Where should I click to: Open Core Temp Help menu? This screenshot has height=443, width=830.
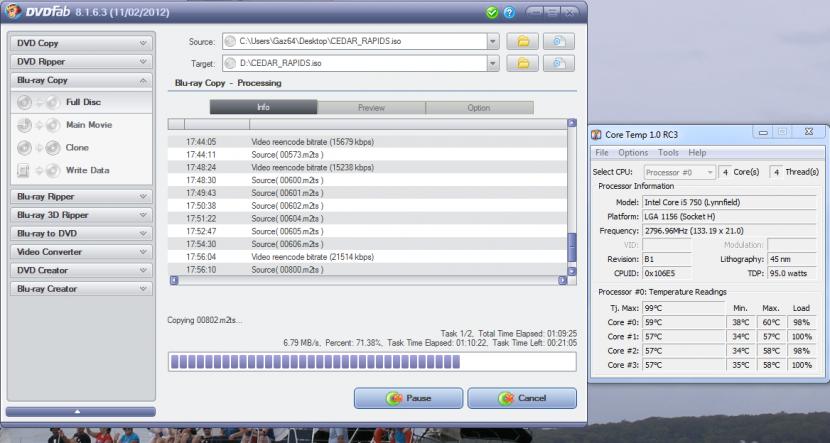tap(697, 152)
